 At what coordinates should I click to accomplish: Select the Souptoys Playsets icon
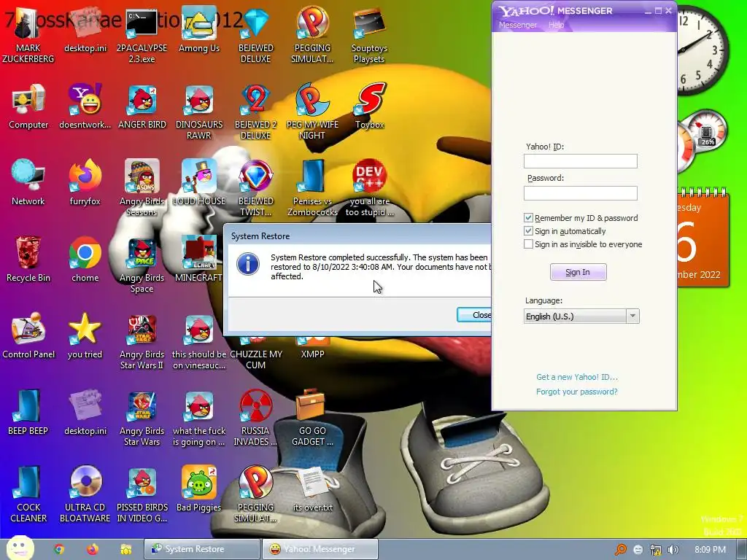(369, 36)
